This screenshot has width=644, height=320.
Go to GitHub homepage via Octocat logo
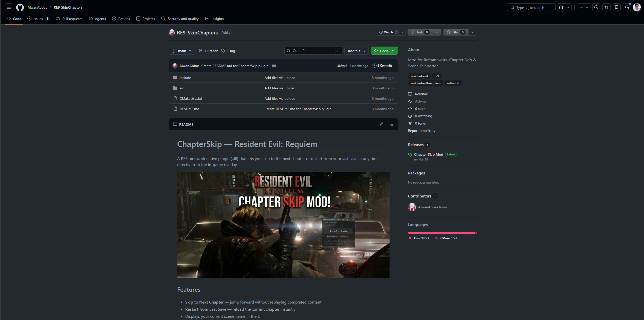tap(20, 7)
